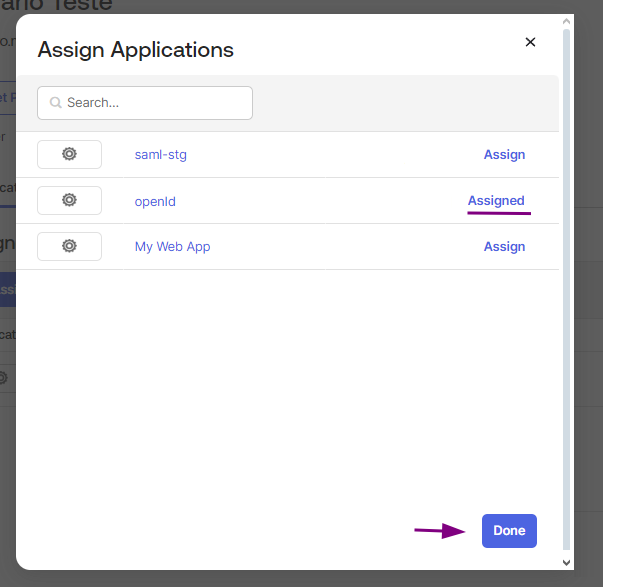Open the My Web App application link
The width and height of the screenshot is (617, 587).
coord(172,247)
